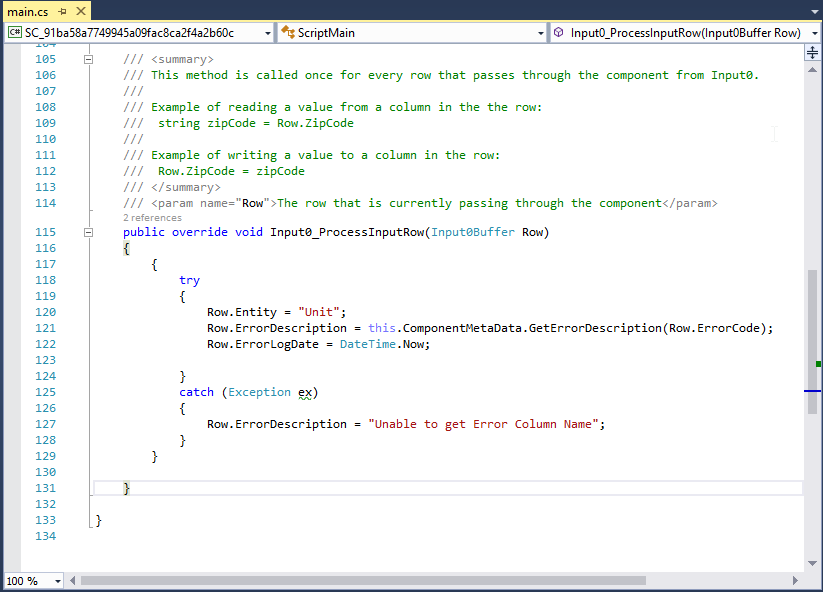
Task: Click the C# project icon in navigation bar
Action: coord(15,33)
